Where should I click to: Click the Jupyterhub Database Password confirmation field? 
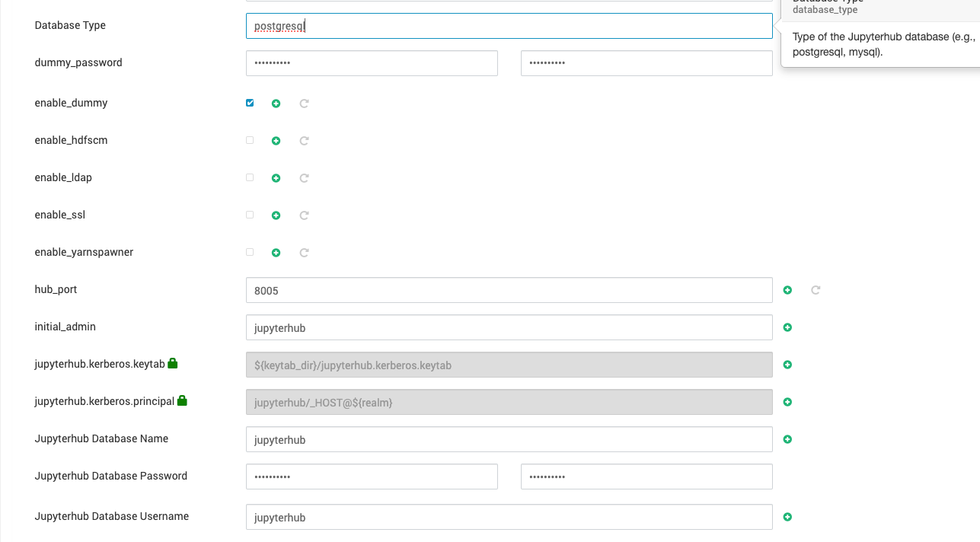[x=646, y=477]
